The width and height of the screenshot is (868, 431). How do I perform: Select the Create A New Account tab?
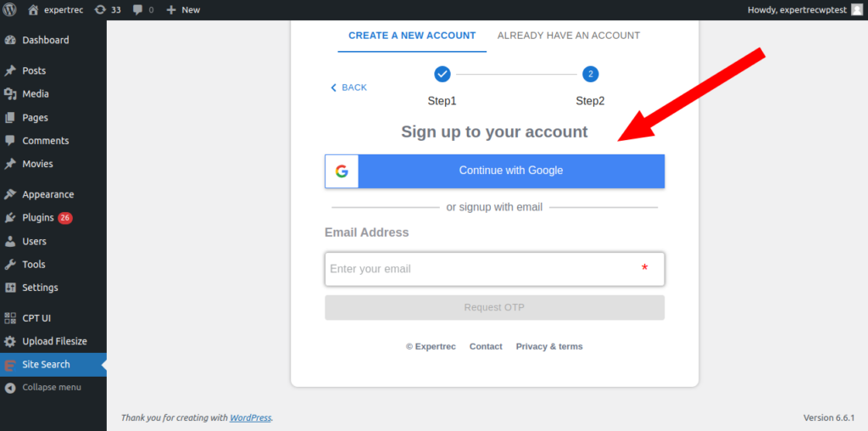click(412, 36)
